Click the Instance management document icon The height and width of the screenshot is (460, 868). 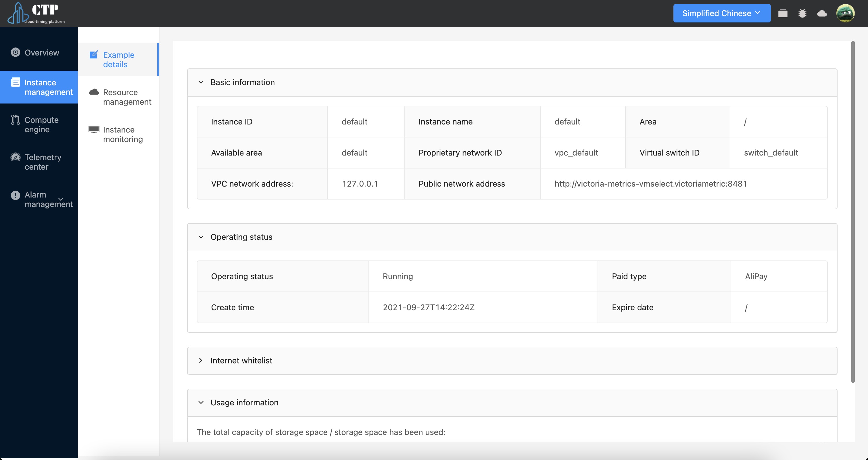coord(16,82)
